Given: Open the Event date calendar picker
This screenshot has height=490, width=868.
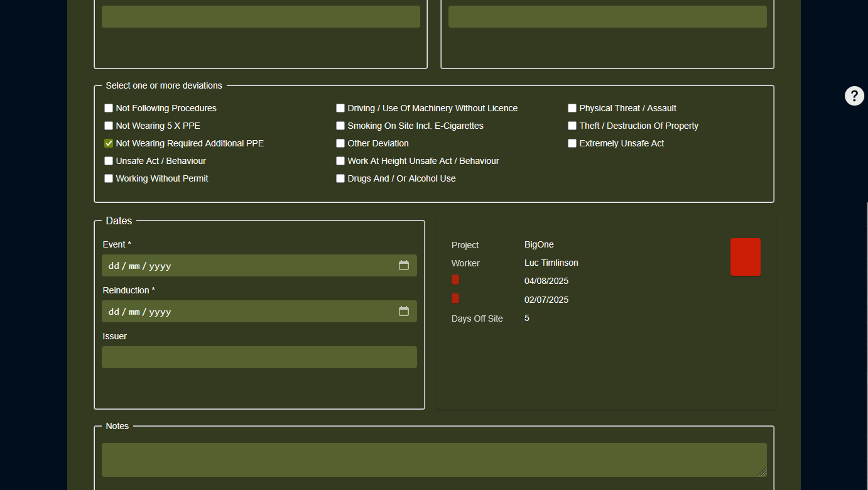Looking at the screenshot, I should tap(404, 265).
